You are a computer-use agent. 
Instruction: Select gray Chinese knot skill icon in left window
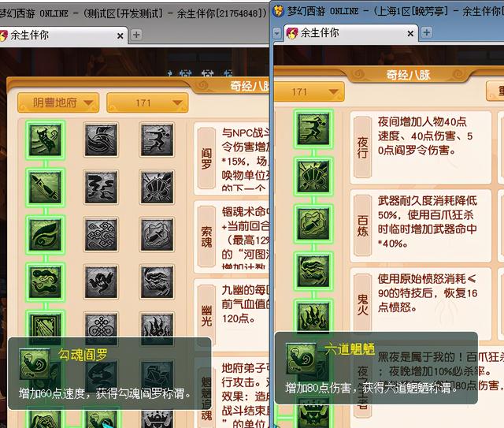point(101,325)
